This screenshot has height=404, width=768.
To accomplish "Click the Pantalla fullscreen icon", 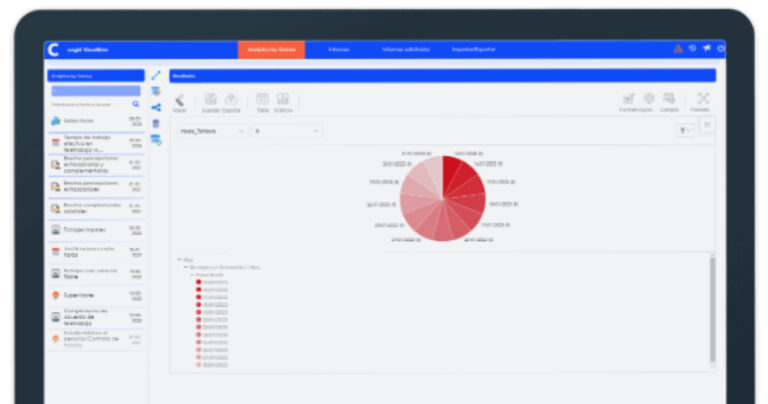I will (703, 99).
